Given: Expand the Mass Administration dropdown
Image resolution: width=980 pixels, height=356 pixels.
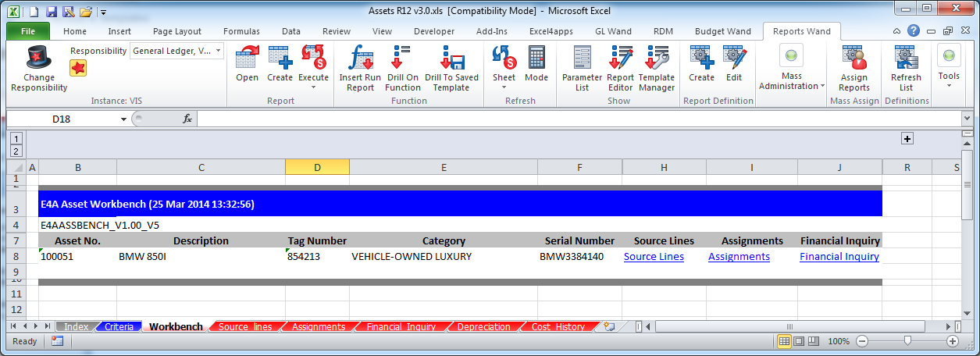Looking at the screenshot, I should tap(823, 86).
